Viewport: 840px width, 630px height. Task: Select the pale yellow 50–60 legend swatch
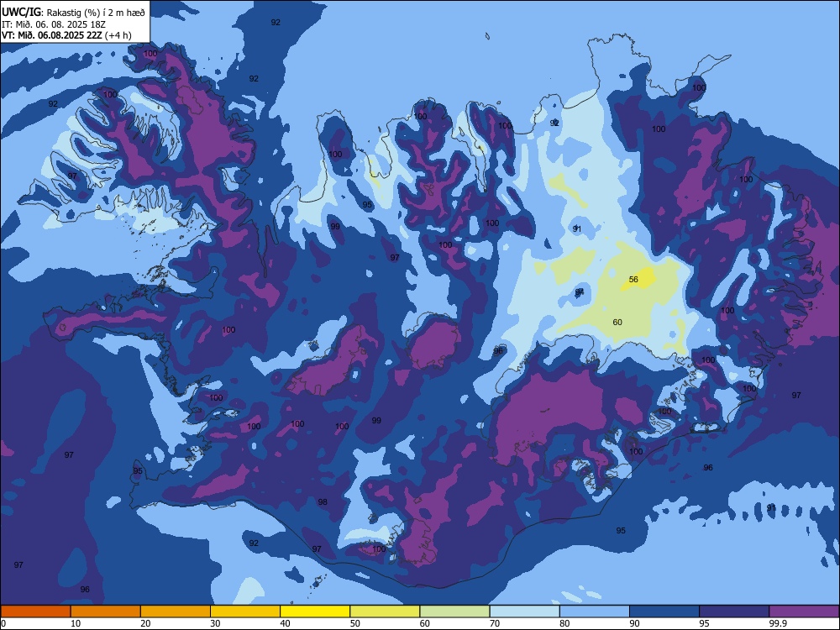tap(386, 612)
